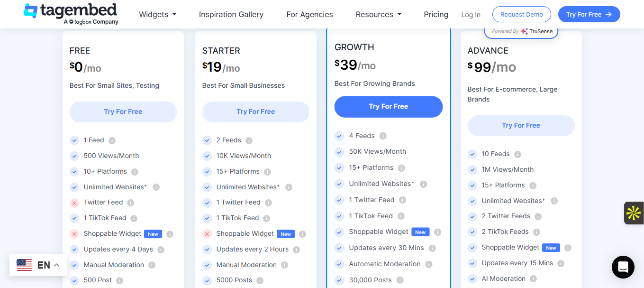644x288 pixels.
Task: Open the live chat bubble icon
Action: [623, 267]
